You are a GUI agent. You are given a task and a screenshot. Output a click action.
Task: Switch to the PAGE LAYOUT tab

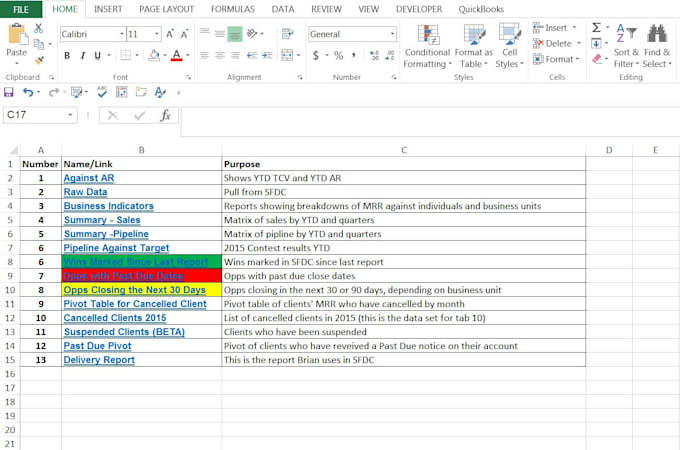tap(167, 9)
